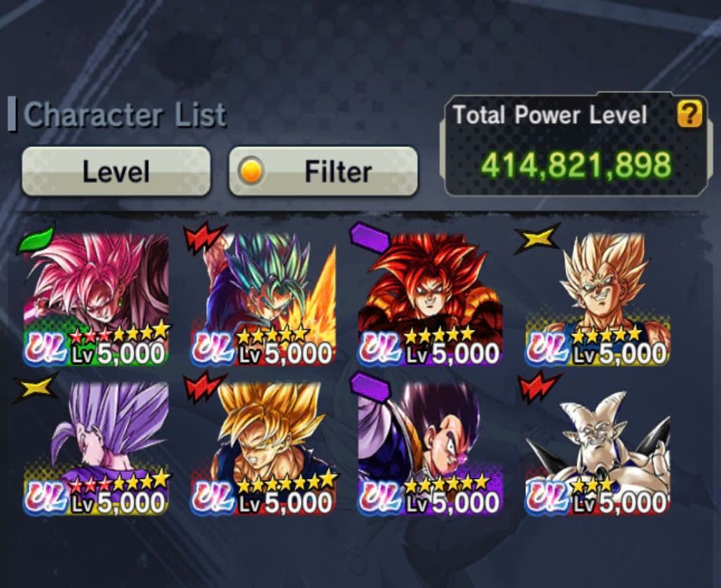The height and width of the screenshot is (588, 721).
Task: Click yellow element icon on Beast Gohan card
Action: (x=36, y=388)
